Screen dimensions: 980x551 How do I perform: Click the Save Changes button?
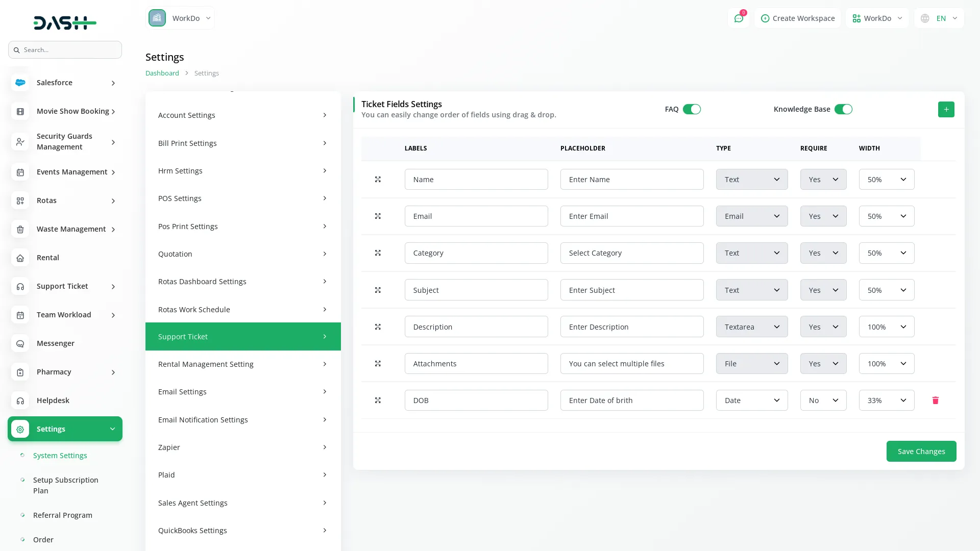point(921,452)
